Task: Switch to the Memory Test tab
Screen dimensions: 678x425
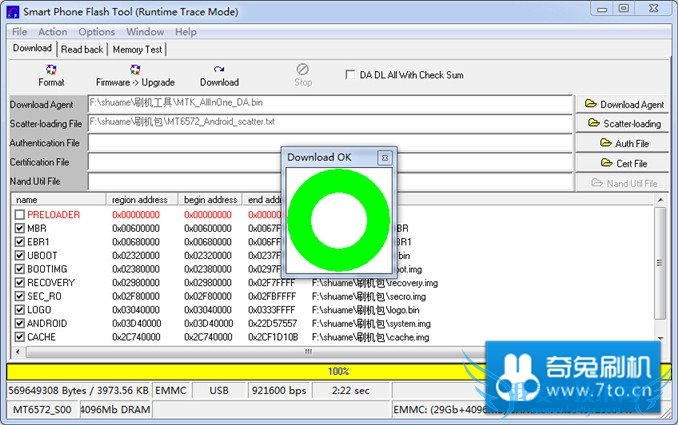Action: pyautogui.click(x=137, y=49)
